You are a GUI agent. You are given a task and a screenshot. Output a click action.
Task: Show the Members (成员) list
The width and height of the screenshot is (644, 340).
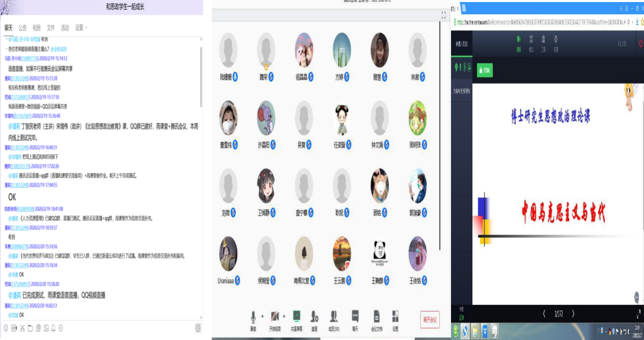click(334, 317)
